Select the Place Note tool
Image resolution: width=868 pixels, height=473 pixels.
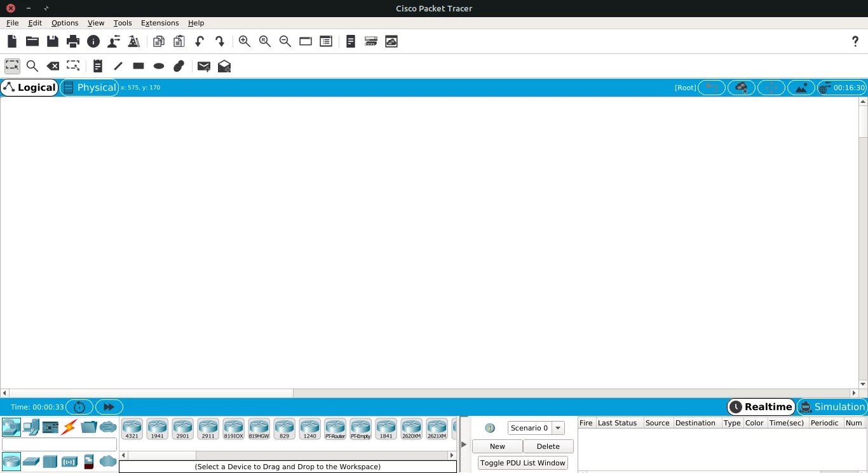97,66
